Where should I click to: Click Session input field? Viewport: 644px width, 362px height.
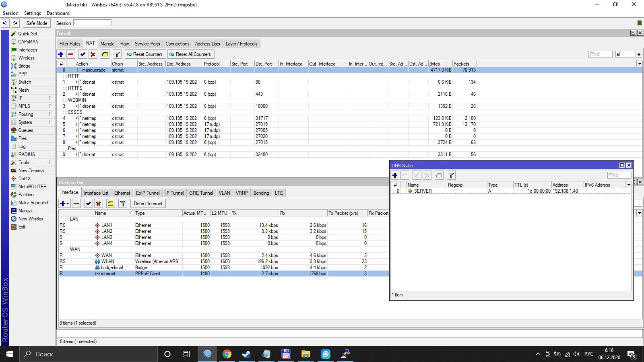coord(93,23)
